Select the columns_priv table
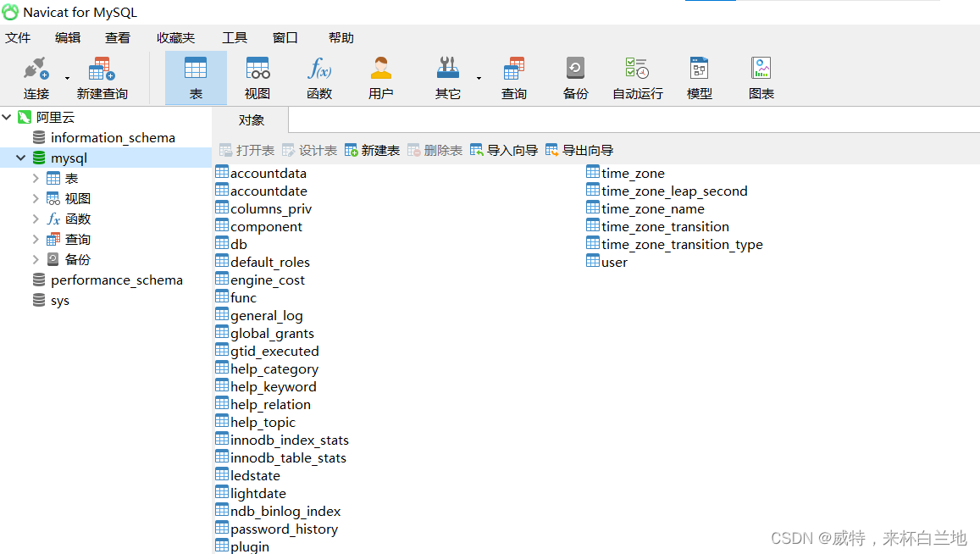 click(263, 209)
